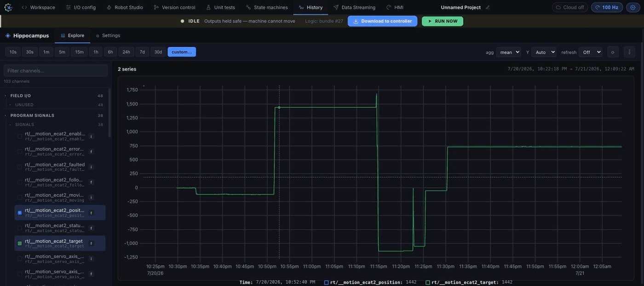Set time range to 30s

pyautogui.click(x=29, y=52)
